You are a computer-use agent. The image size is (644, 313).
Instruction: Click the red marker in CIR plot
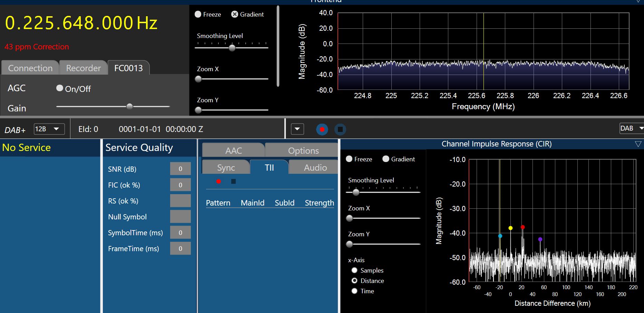click(x=523, y=227)
